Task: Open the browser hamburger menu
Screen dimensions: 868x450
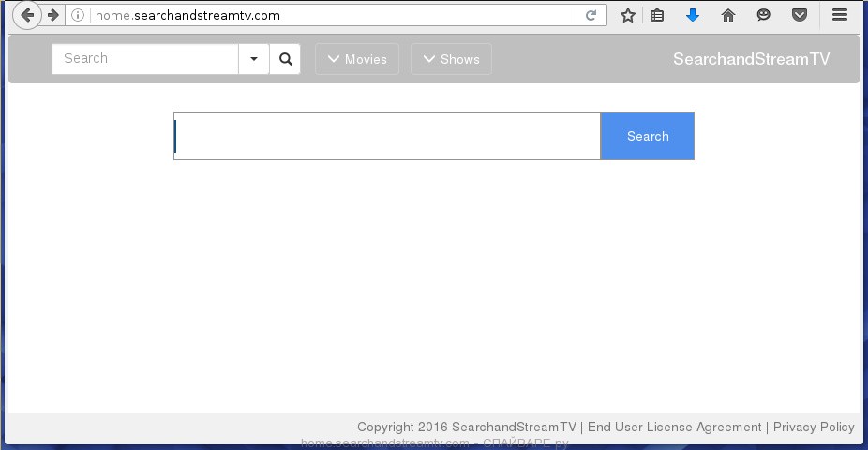Action: 840,15
